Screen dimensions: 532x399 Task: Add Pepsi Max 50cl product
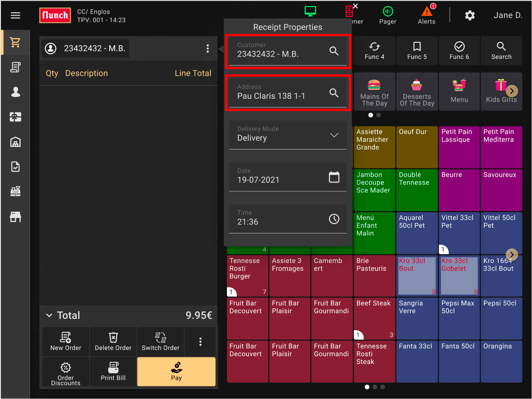coord(459,318)
